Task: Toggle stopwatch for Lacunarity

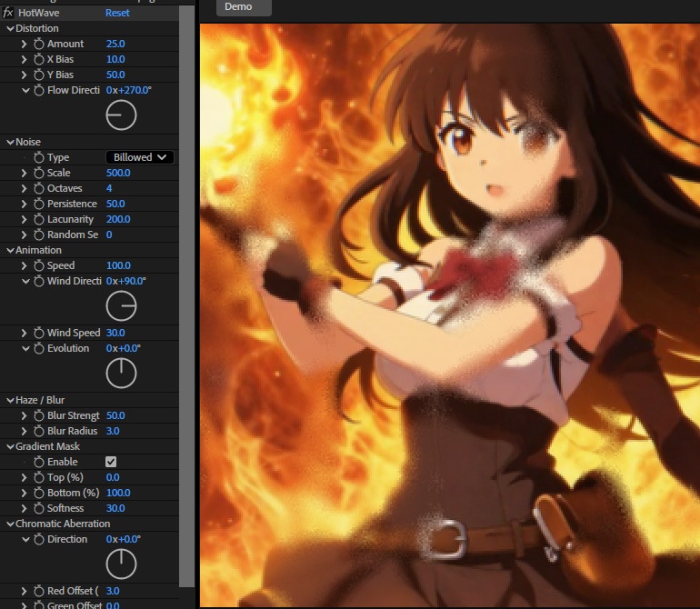Action: pyautogui.click(x=39, y=219)
